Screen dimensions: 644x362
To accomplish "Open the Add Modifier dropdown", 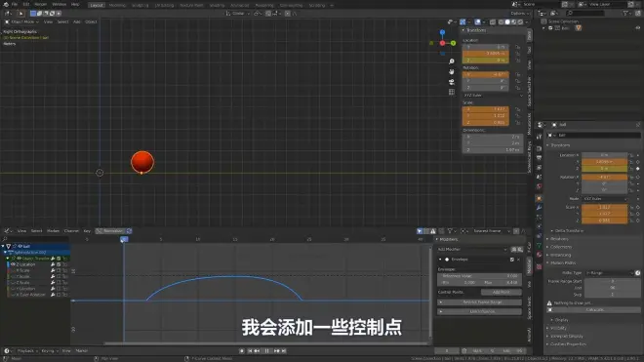I will [x=472, y=250].
